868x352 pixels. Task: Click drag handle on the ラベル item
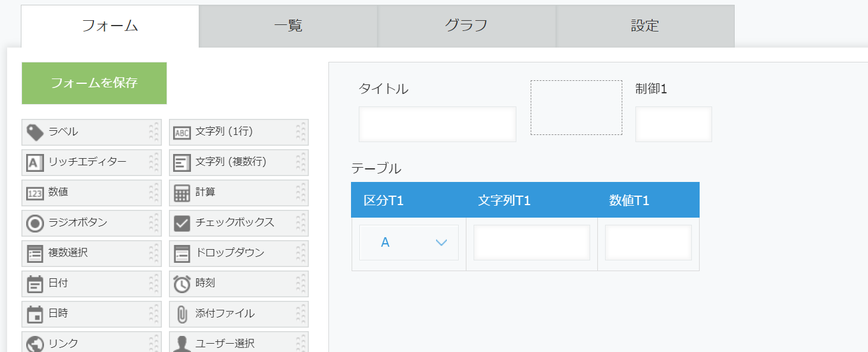pyautogui.click(x=154, y=132)
